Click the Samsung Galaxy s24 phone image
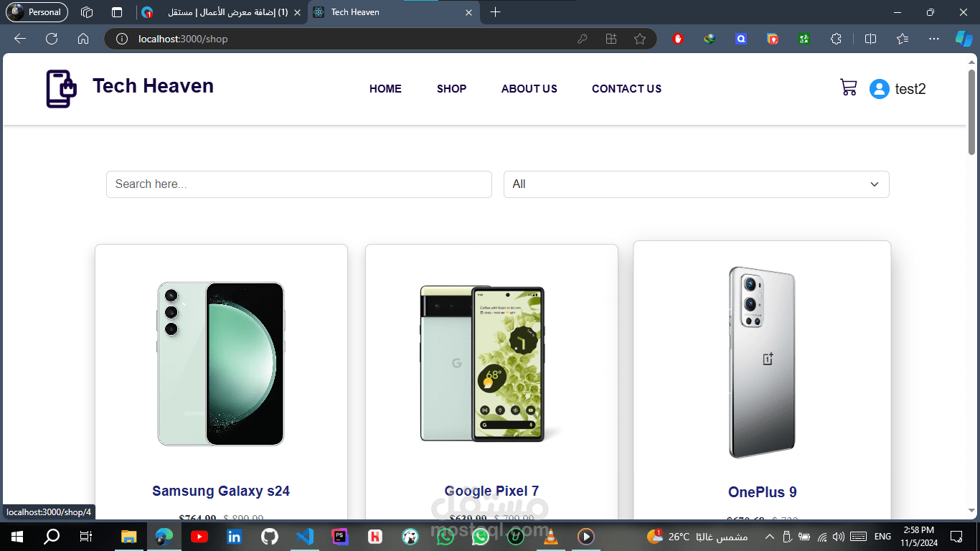The height and width of the screenshot is (551, 980). [221, 364]
